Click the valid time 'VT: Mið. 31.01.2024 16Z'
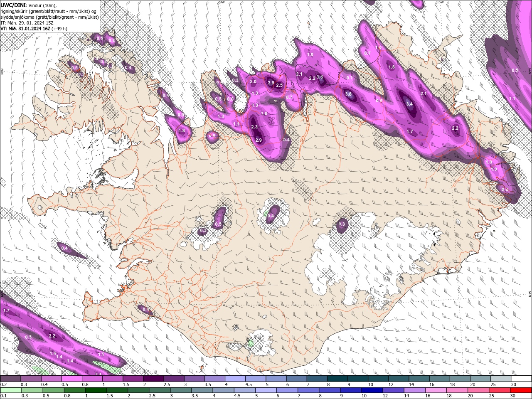The width and height of the screenshot is (532, 399). 25,29
